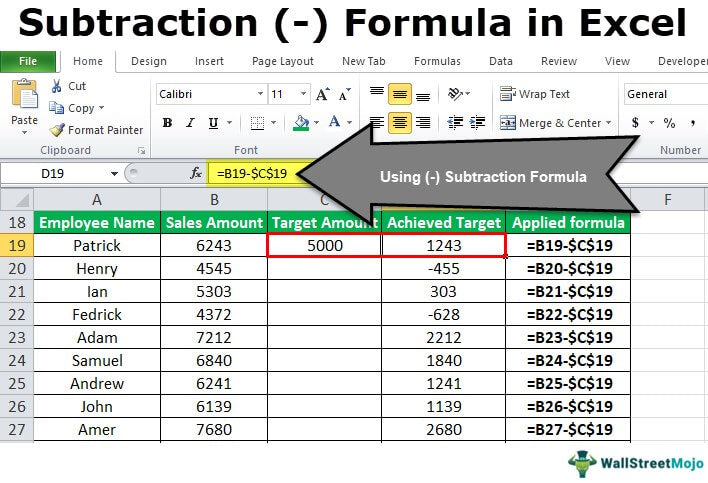
Task: Toggle Italic formatting
Action: pos(191,123)
